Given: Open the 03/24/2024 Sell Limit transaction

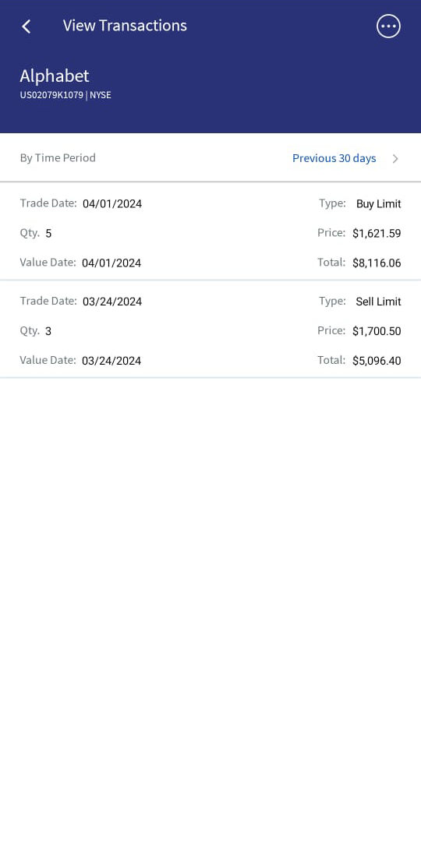Looking at the screenshot, I should tap(210, 330).
